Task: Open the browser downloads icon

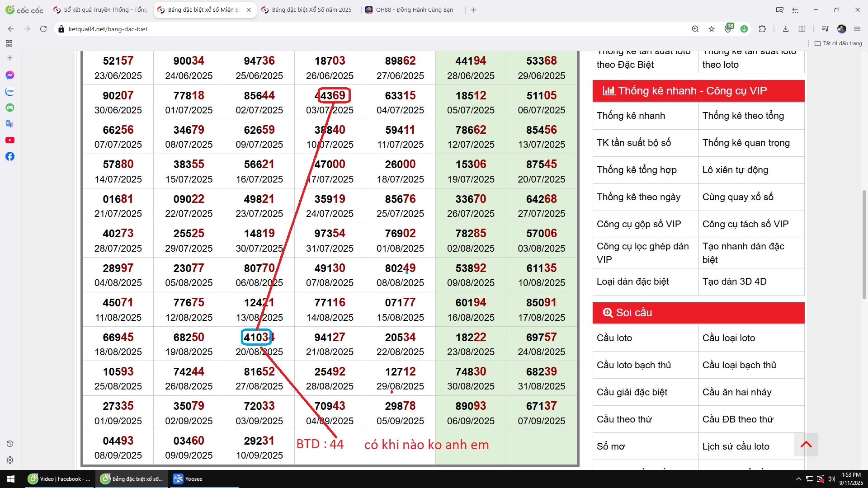Action: click(786, 29)
